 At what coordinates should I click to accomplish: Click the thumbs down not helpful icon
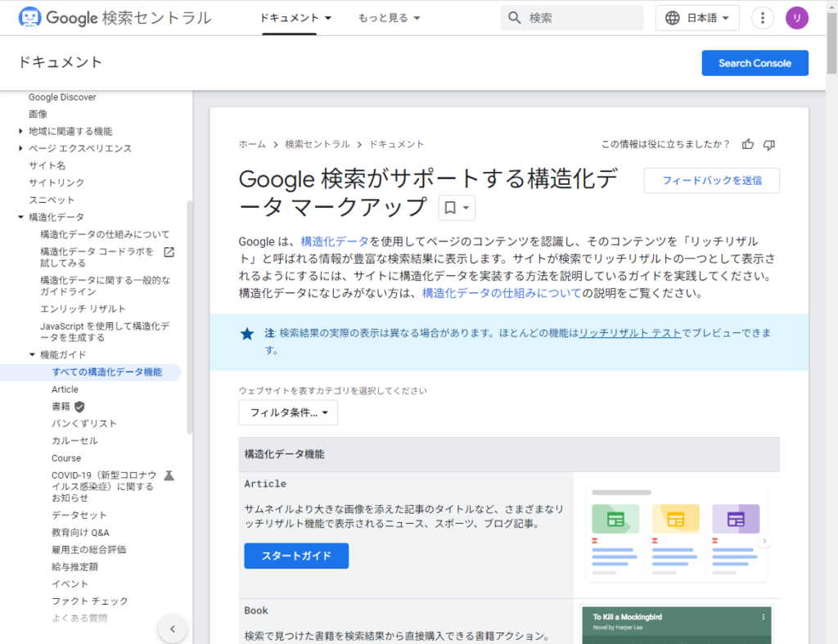pyautogui.click(x=769, y=144)
